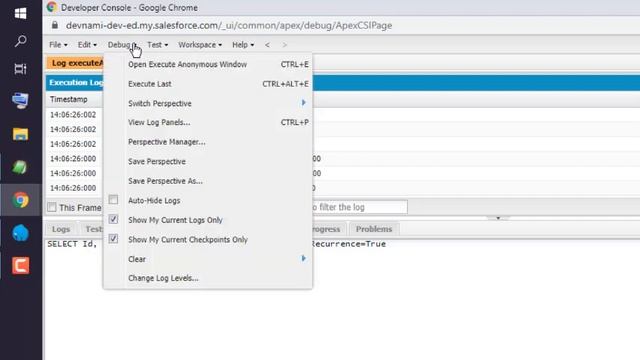Viewport: 640px width, 360px height.
Task: Select first log row 14:06:26:000
Action: (x=73, y=159)
